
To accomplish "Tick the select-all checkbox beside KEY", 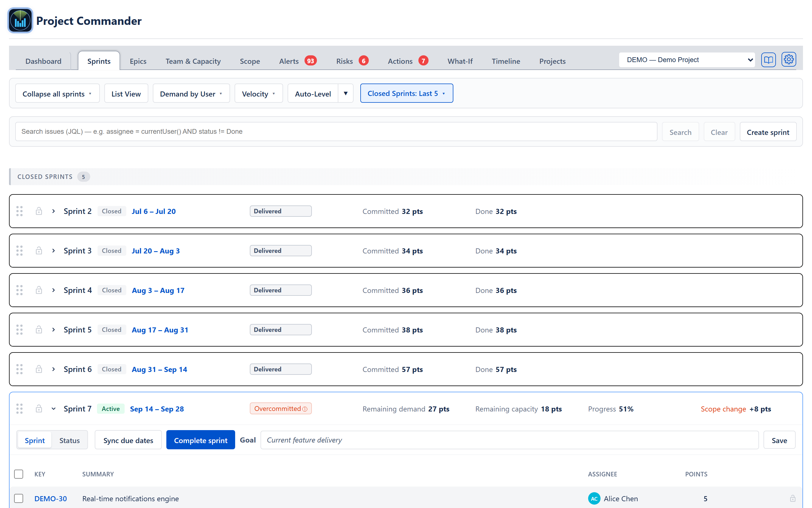I will 19,474.
